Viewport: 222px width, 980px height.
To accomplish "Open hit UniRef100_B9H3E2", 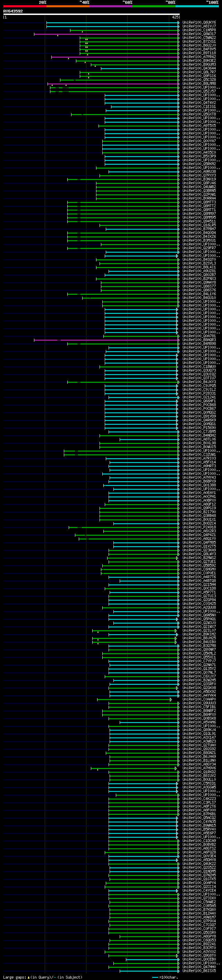I will 199,60.
